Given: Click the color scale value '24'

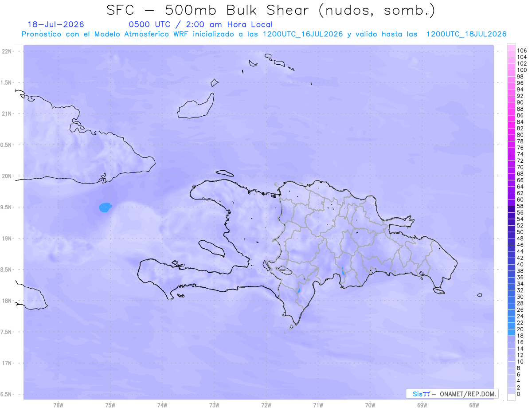Looking at the screenshot, I should click(520, 316).
